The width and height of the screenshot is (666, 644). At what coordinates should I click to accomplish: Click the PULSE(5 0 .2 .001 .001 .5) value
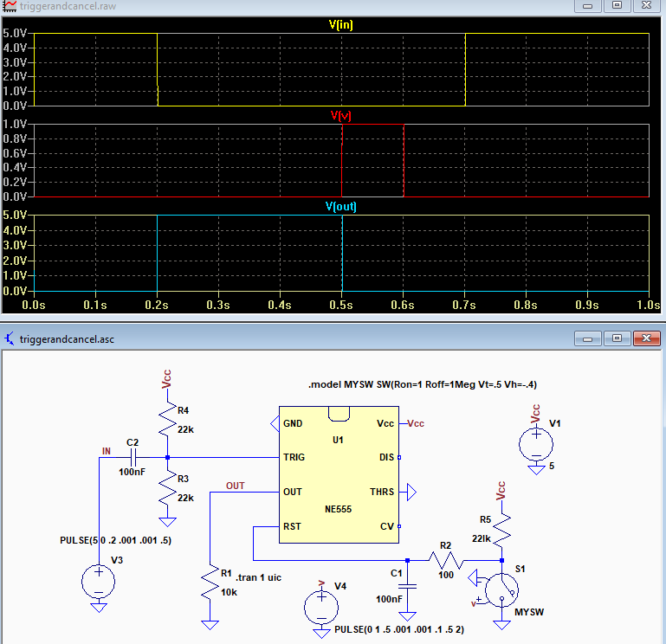[x=115, y=540]
